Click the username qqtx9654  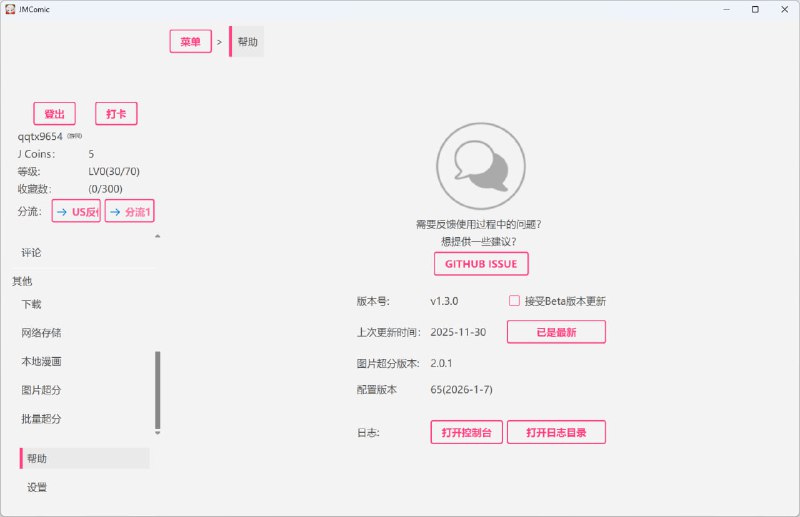[40, 136]
